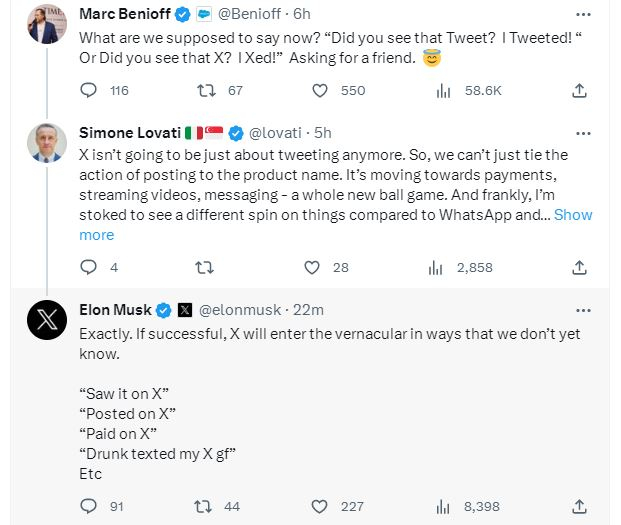Share Elon Musk's reply
Screen dimensions: 621x525
579,506
